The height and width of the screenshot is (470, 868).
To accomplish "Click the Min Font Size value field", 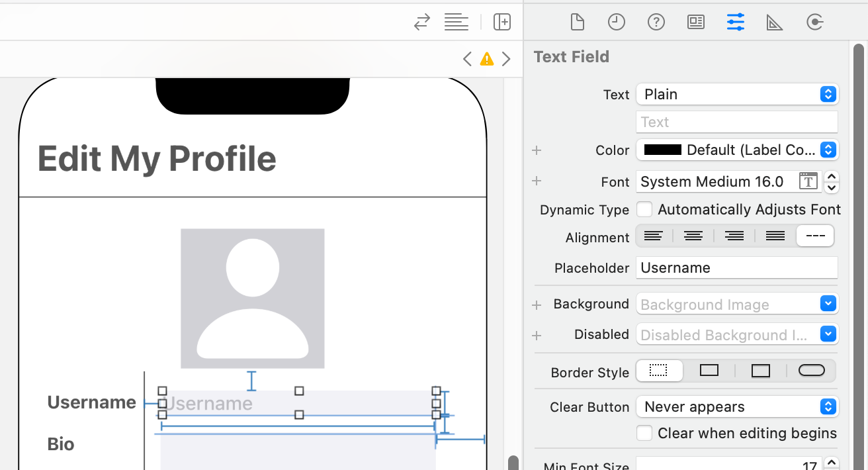I will click(728, 465).
